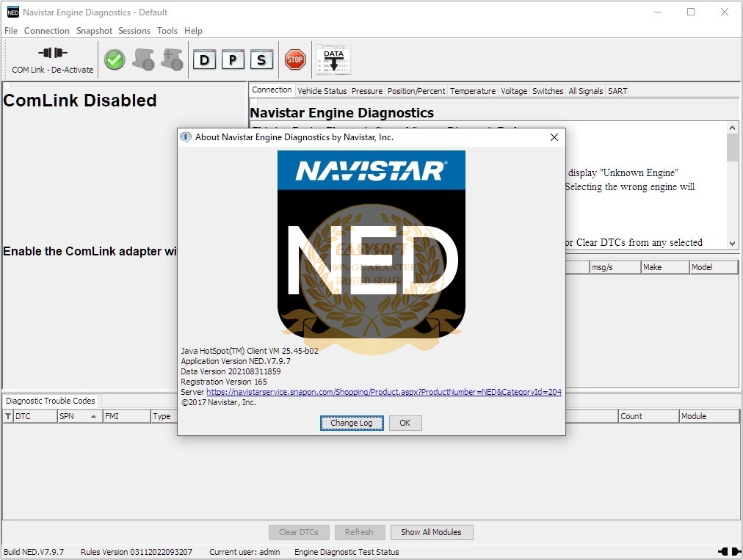
Task: Click the S toolbar button
Action: click(x=261, y=59)
